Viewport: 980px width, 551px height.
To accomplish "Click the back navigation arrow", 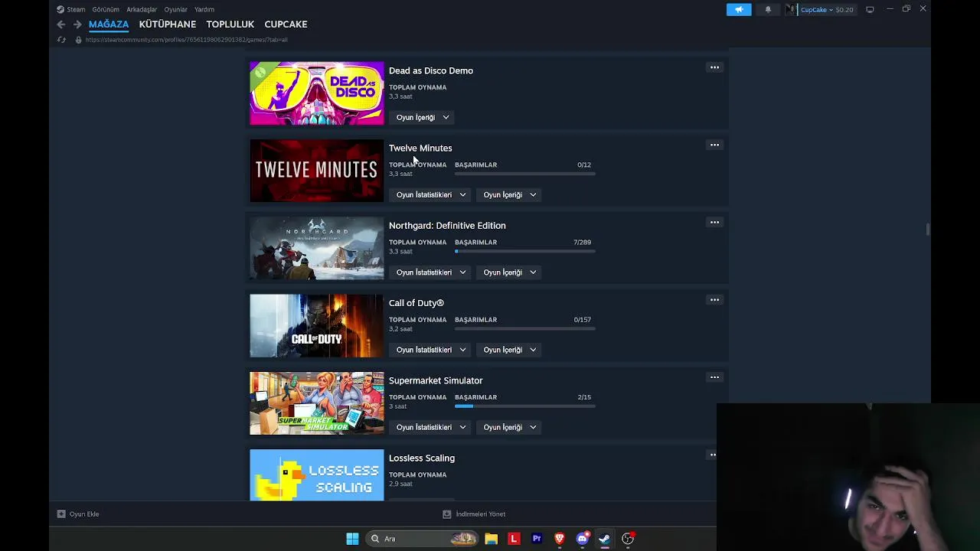I will (61, 24).
